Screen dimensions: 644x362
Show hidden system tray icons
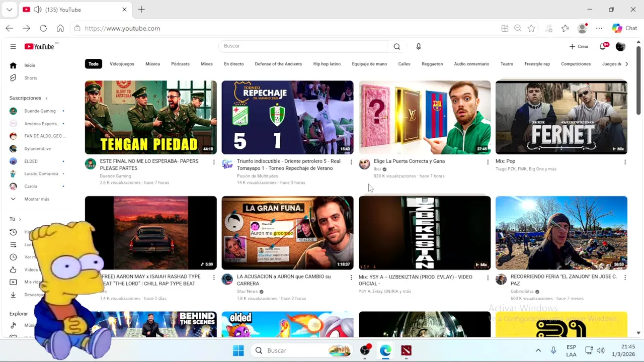538,350
